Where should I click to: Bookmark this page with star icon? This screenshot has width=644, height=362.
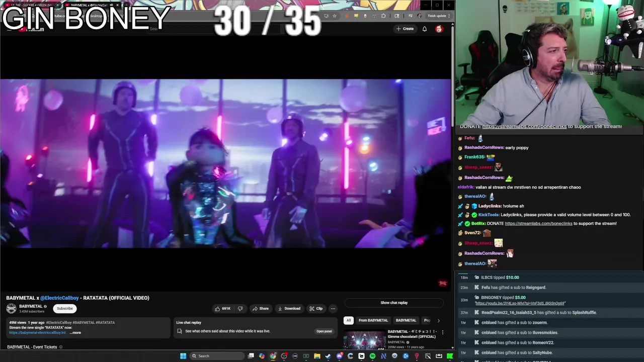pos(334,16)
